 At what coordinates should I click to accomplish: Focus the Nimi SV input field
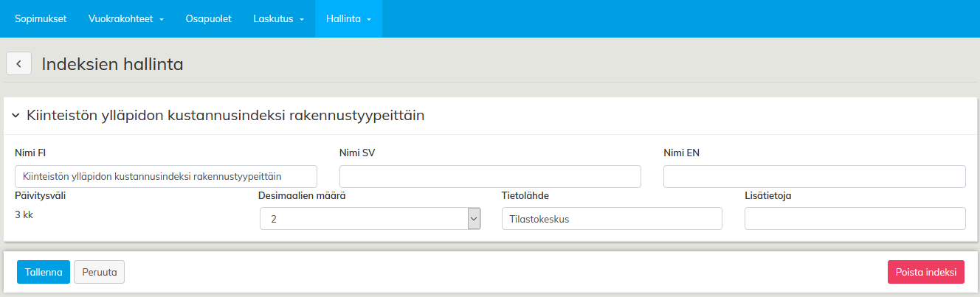[x=490, y=177]
